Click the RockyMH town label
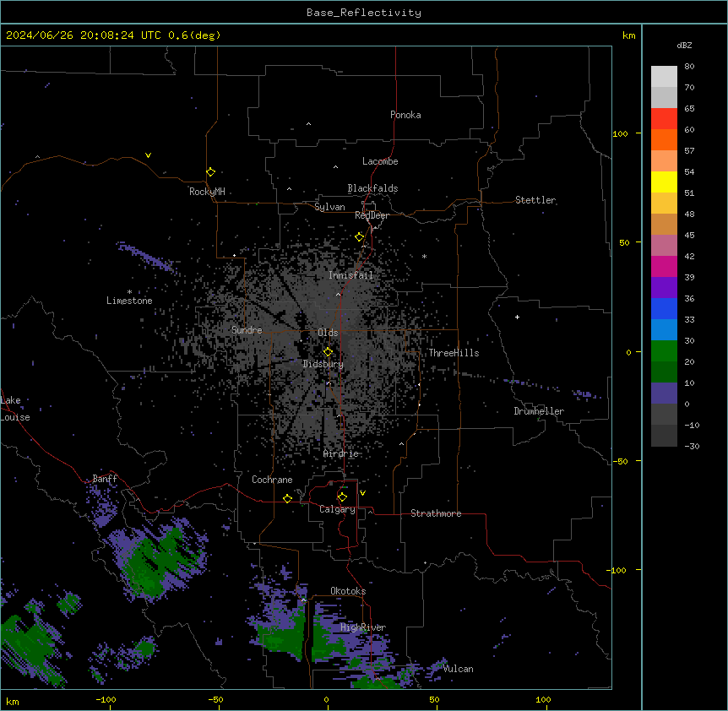The image size is (728, 711). coord(207,192)
